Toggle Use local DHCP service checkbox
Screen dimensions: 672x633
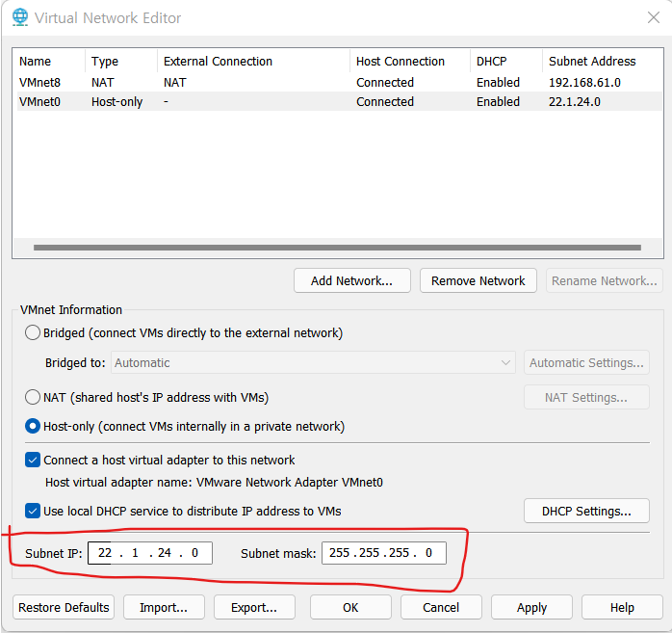pyautogui.click(x=33, y=511)
